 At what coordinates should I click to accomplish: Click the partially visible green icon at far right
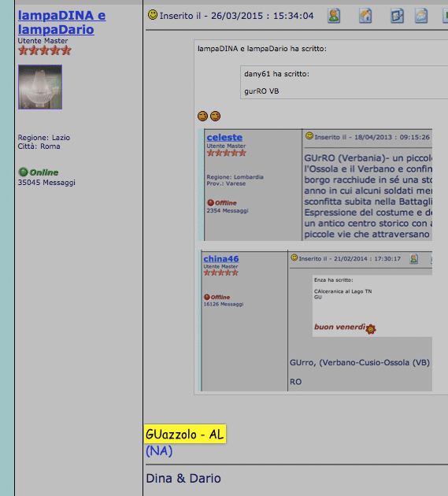tap(446, 16)
